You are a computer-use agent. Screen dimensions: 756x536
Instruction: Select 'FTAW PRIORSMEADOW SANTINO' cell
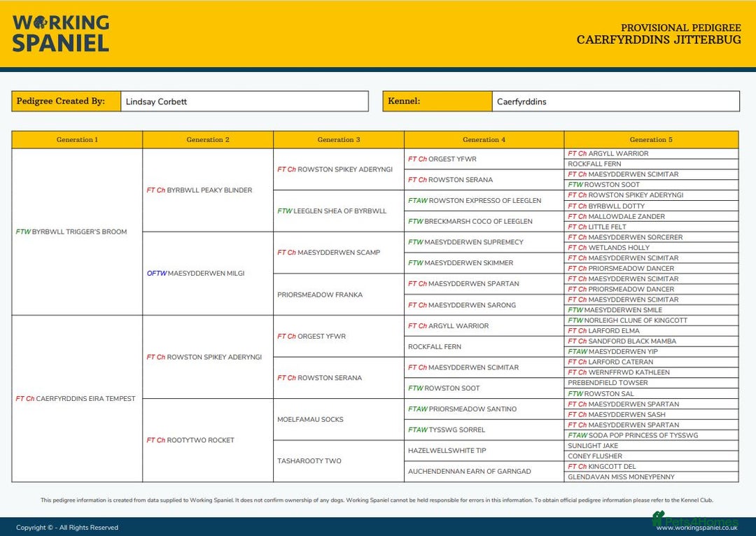pyautogui.click(x=484, y=409)
